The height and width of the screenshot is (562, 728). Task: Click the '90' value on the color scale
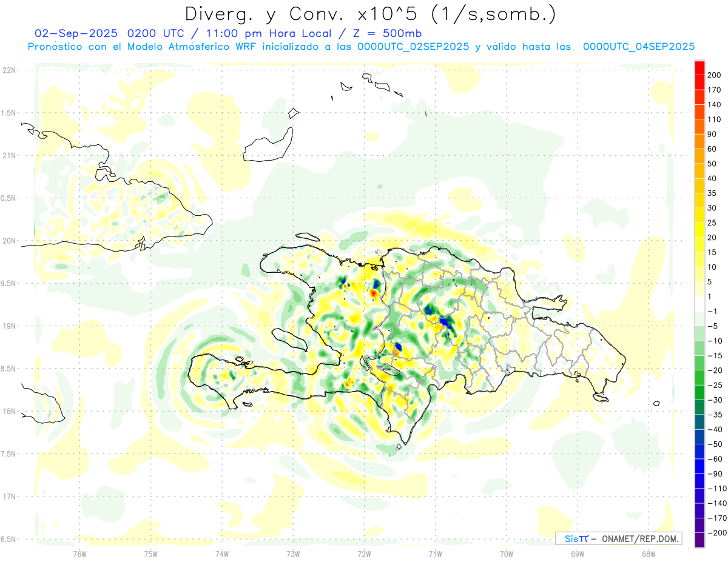click(x=712, y=135)
